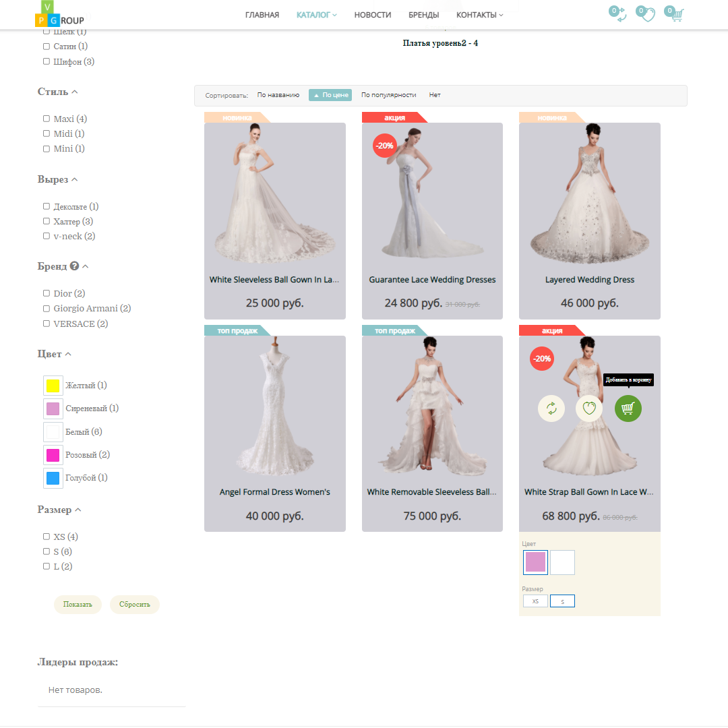
Task: Open the shopping cart in header
Action: [x=676, y=15]
